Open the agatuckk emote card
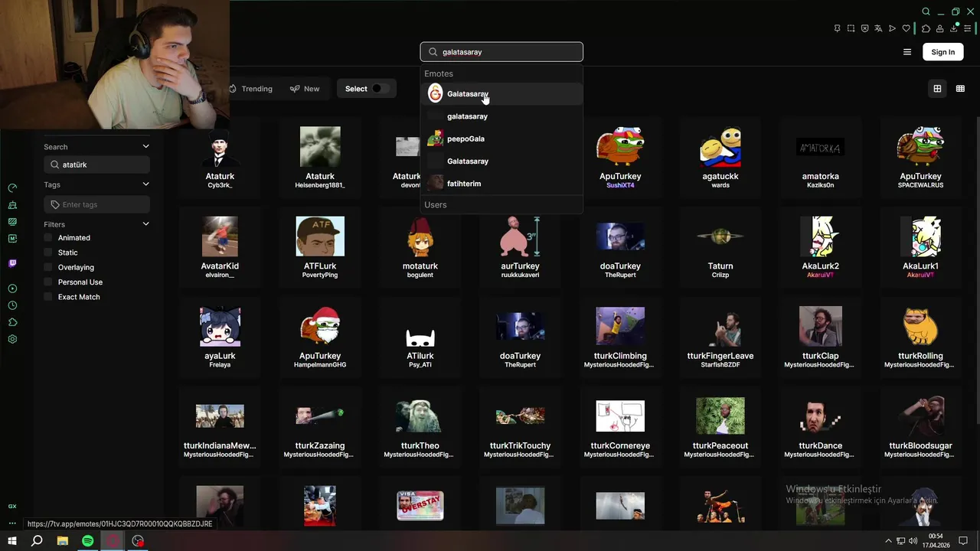Image resolution: width=980 pixels, height=551 pixels. pos(720,156)
